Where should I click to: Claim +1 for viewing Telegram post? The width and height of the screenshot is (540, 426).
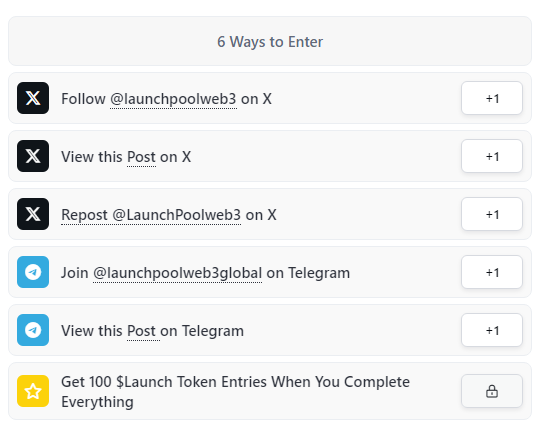pyautogui.click(x=492, y=330)
